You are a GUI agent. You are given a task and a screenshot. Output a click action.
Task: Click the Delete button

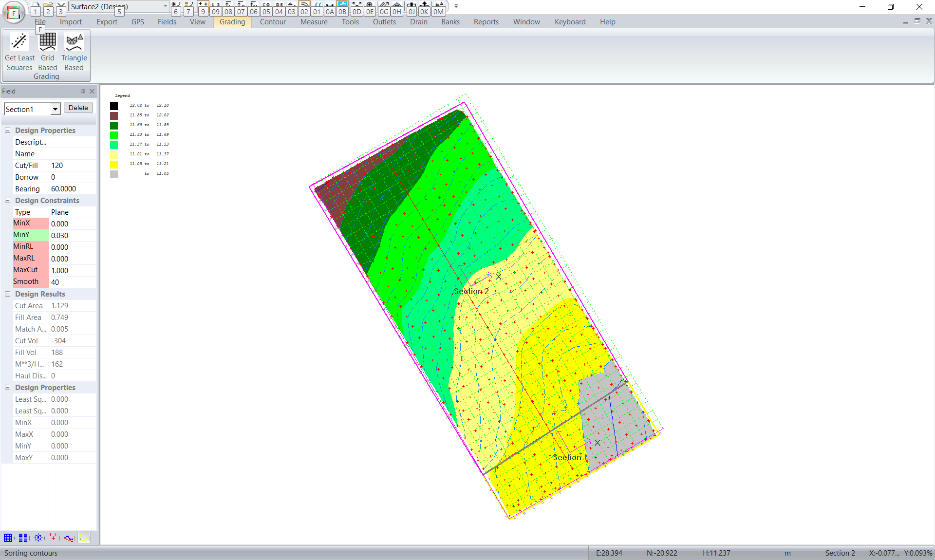point(78,108)
